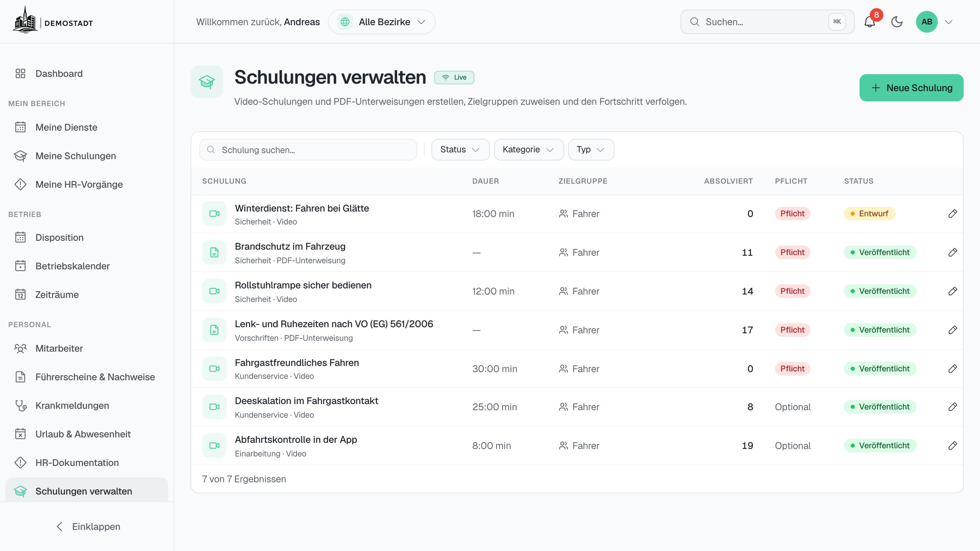Open the Status filter dropdown
The width and height of the screenshot is (980, 551).
pyautogui.click(x=460, y=149)
